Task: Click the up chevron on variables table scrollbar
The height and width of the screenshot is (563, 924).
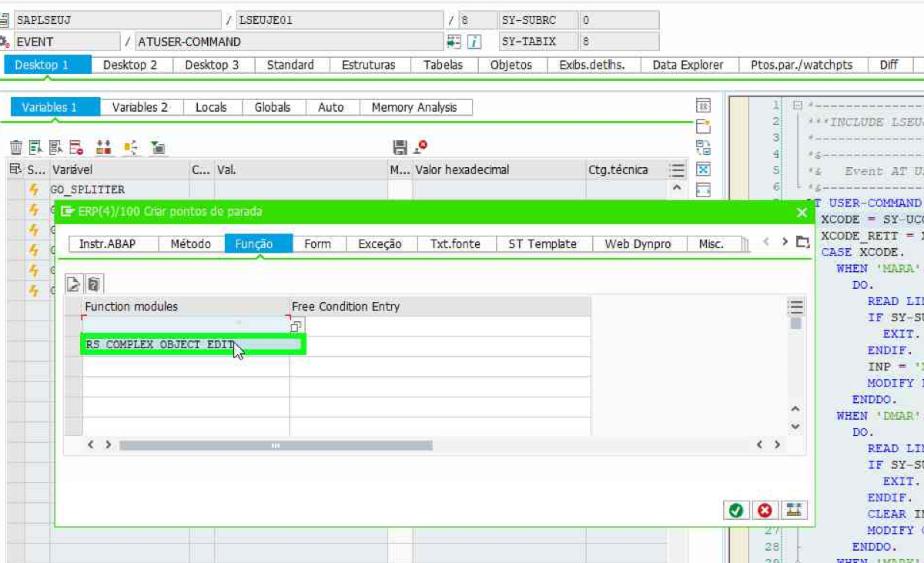Action: tap(677, 187)
